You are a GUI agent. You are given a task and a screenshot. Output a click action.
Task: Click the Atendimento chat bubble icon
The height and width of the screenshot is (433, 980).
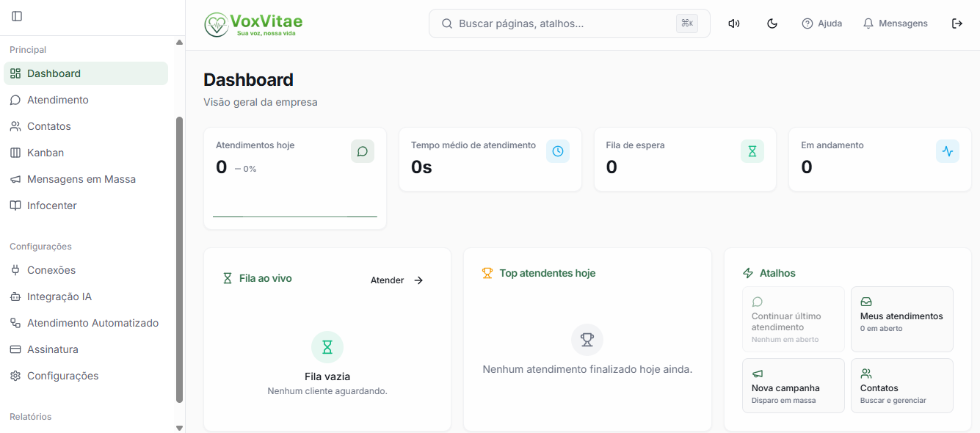[15, 100]
